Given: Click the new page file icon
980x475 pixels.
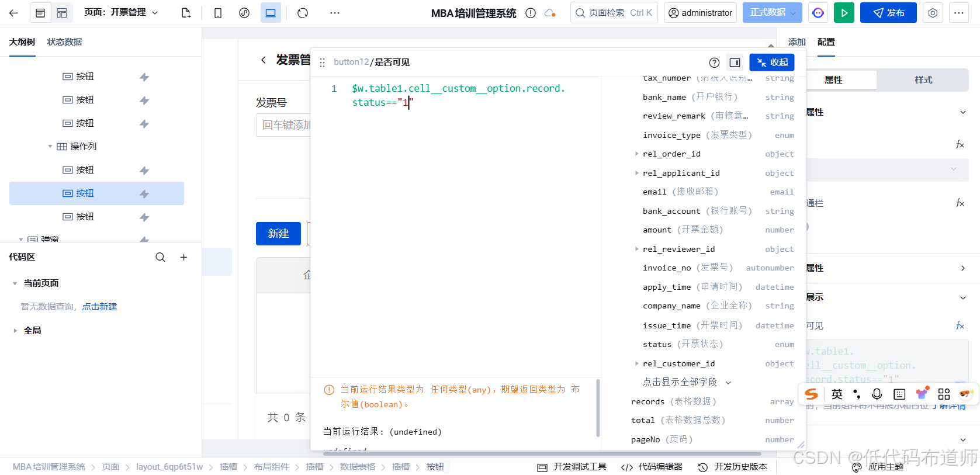Looking at the screenshot, I should [186, 13].
